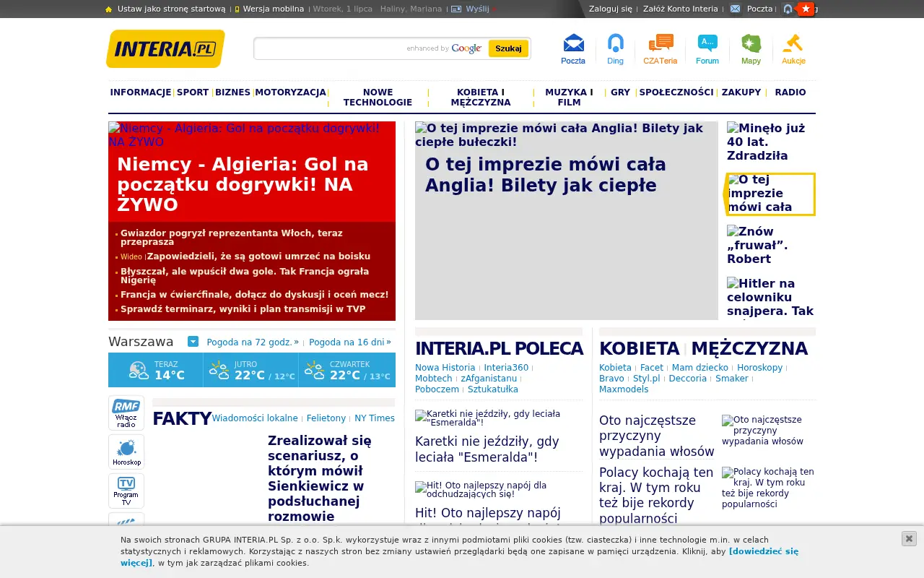Open the RADIO menu
Screen dimensions: 924x578
[x=790, y=92]
